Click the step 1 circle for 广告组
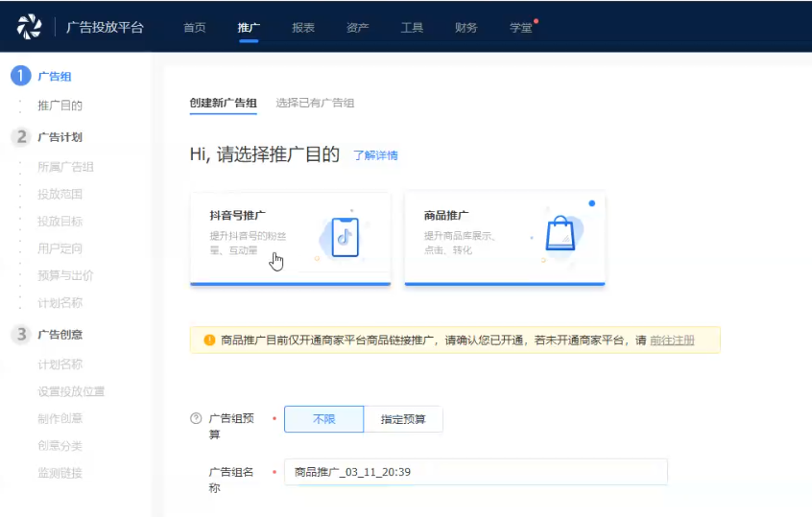The height and width of the screenshot is (517, 812). 21,76
